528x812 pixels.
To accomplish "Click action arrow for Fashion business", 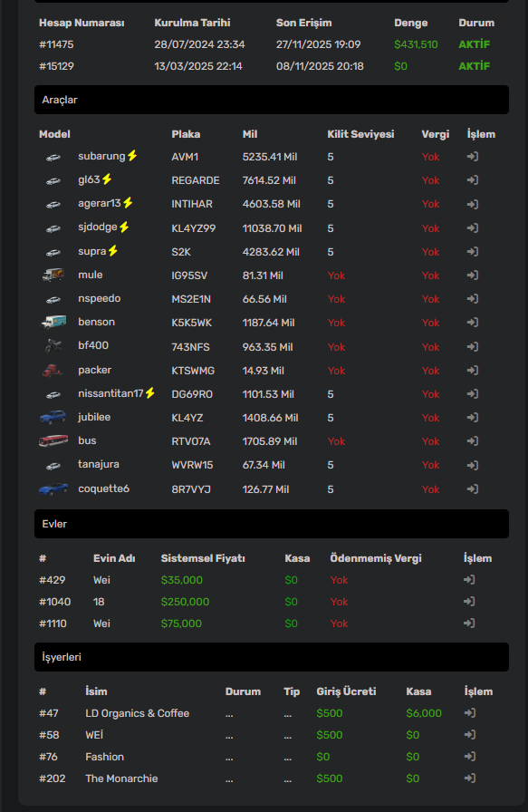I will 469,756.
